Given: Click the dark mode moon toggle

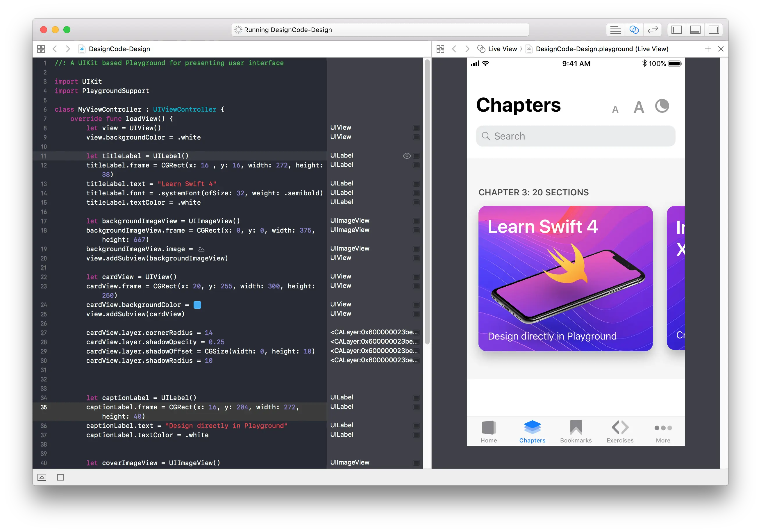Looking at the screenshot, I should (x=662, y=106).
